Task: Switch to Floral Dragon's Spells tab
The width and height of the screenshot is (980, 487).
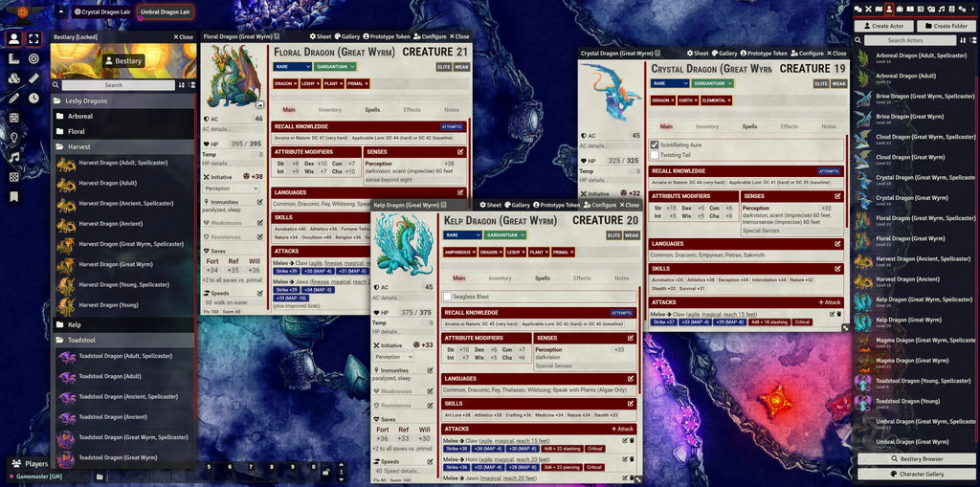Action: click(370, 110)
